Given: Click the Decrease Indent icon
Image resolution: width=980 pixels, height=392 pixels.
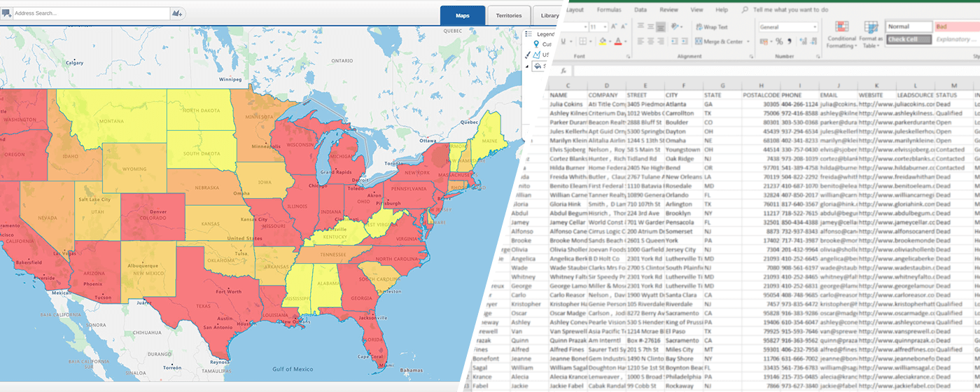Looking at the screenshot, I should click(x=675, y=41).
